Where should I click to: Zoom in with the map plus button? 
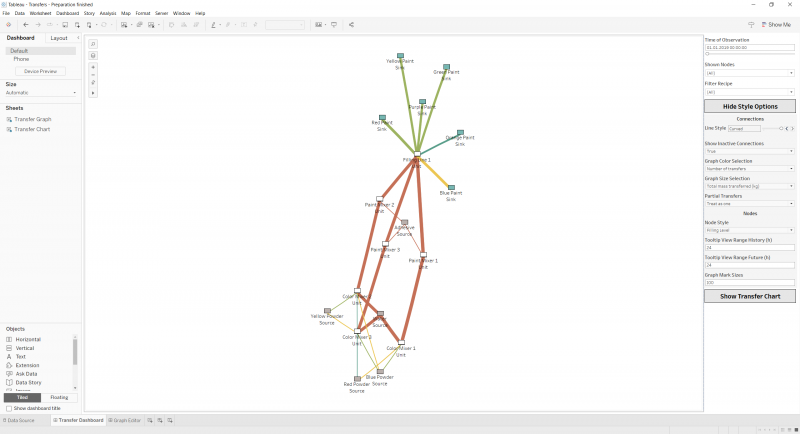[93, 67]
